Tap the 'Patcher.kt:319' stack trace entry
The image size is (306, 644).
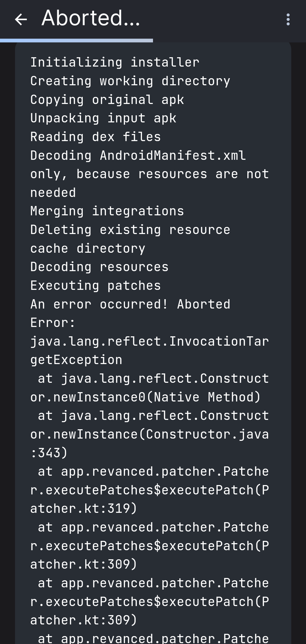tap(83, 508)
